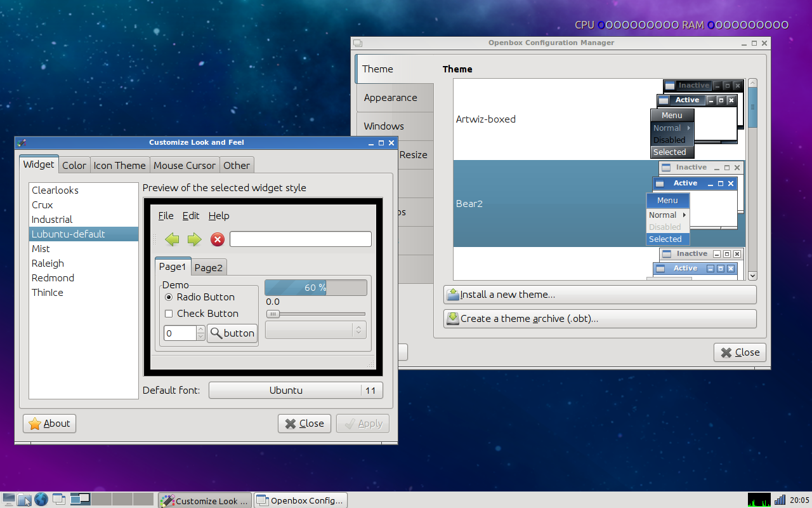812x508 pixels.
Task: Open the Icon Theme tab
Action: (x=120, y=165)
